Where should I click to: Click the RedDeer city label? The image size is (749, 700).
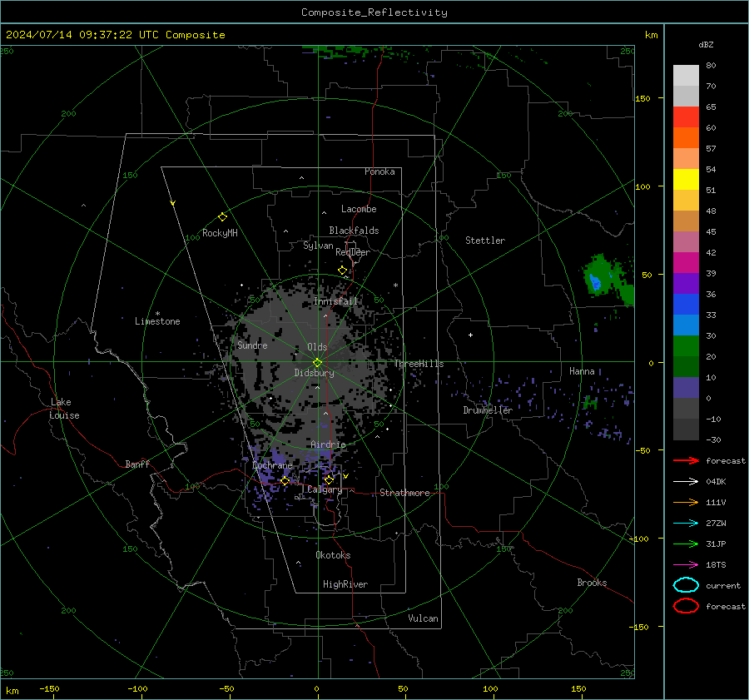pyautogui.click(x=353, y=252)
